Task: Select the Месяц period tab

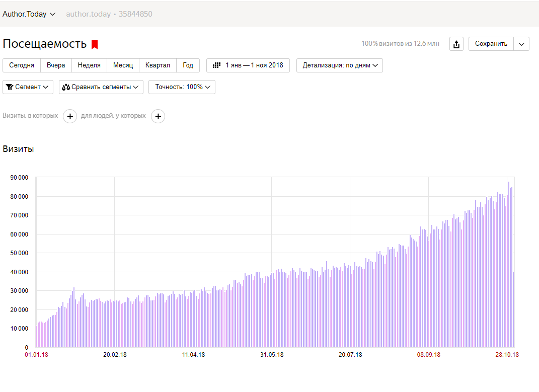Action: tap(123, 65)
